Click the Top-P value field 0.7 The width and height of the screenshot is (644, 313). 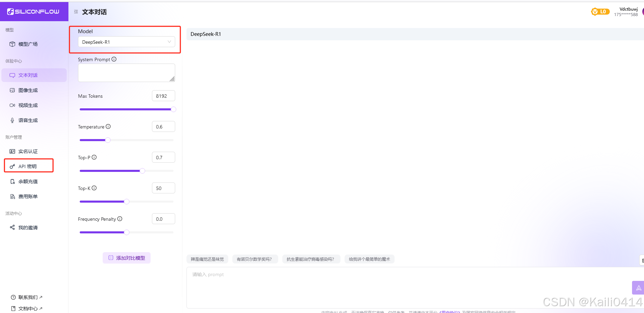tap(164, 157)
